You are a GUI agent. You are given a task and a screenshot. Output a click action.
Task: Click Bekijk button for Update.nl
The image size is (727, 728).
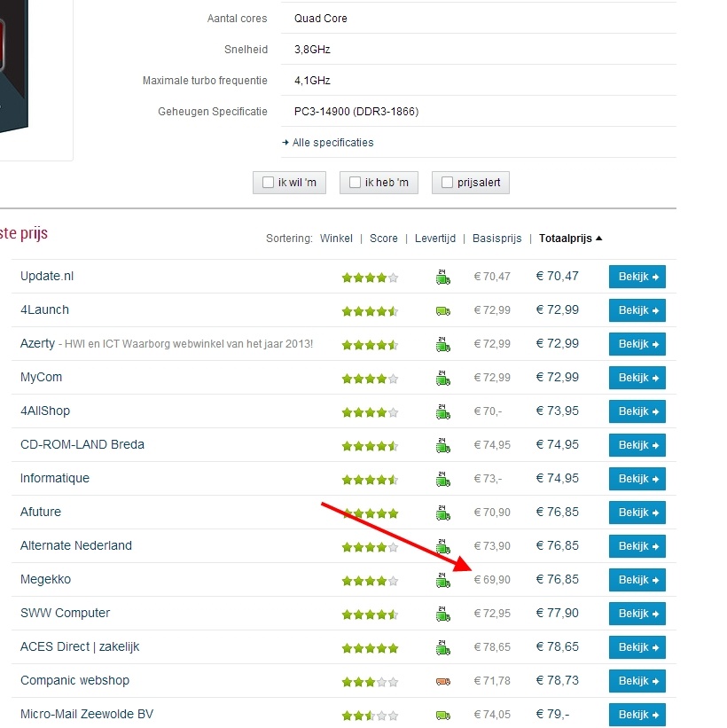tap(637, 277)
